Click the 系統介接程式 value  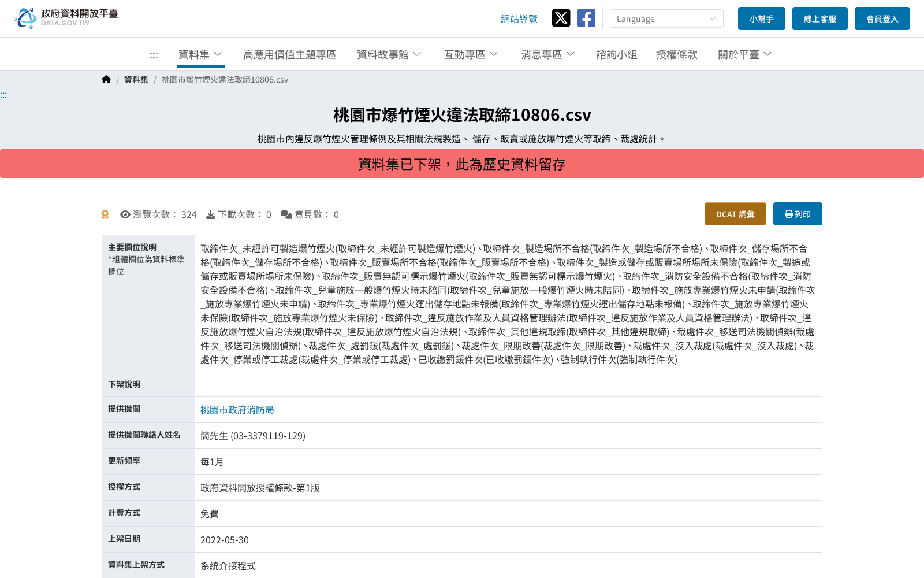[x=228, y=566]
